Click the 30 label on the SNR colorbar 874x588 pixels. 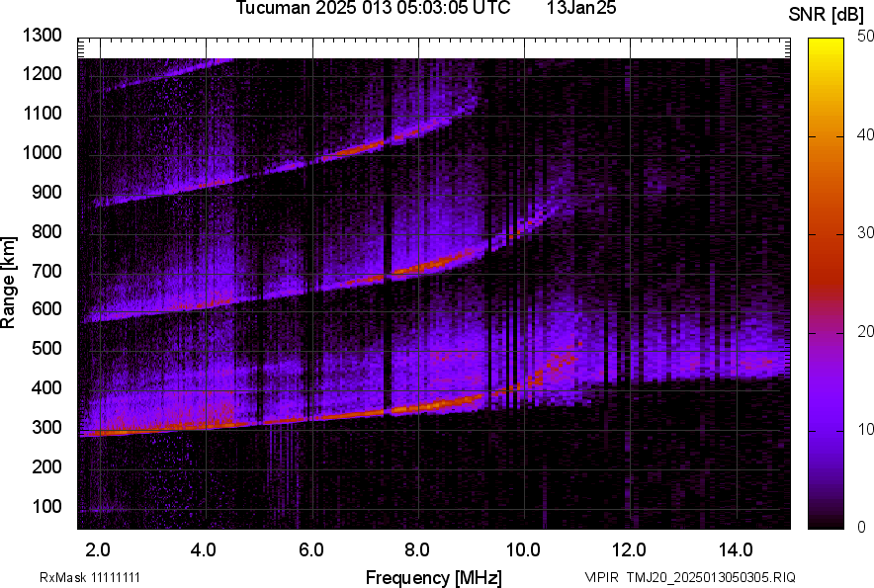click(x=866, y=233)
